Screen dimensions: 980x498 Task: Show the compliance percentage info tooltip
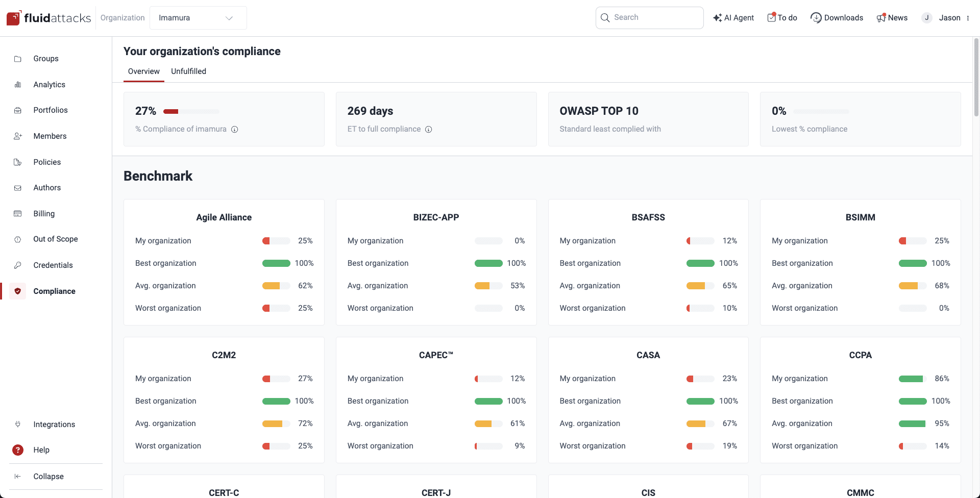[x=235, y=130]
